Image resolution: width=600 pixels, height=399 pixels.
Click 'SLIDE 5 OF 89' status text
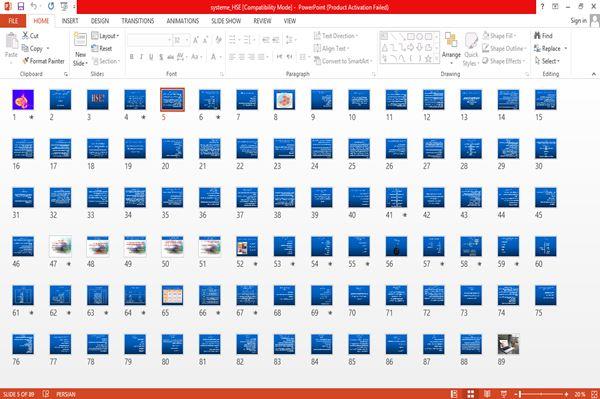pyautogui.click(x=18, y=394)
